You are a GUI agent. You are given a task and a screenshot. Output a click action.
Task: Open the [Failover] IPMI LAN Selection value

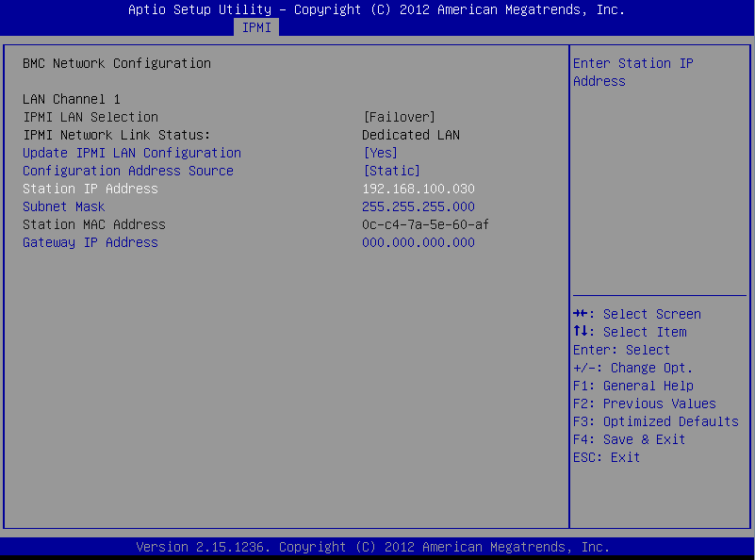[399, 117]
